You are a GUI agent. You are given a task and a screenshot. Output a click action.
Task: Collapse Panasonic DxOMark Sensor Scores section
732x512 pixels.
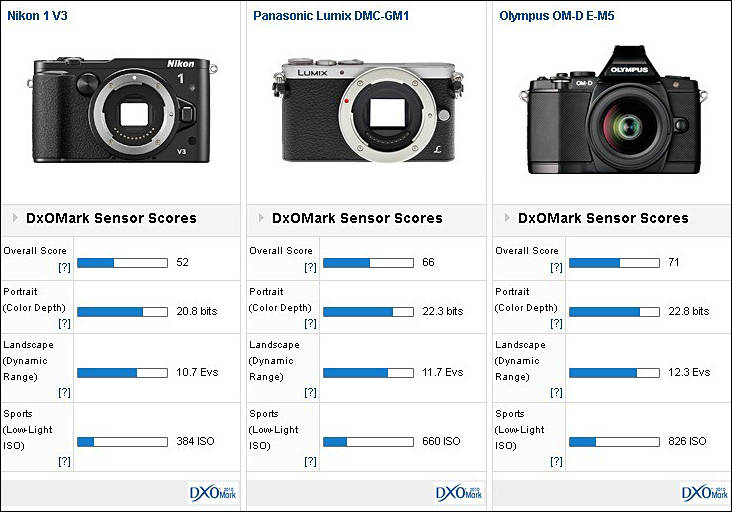click(x=262, y=218)
